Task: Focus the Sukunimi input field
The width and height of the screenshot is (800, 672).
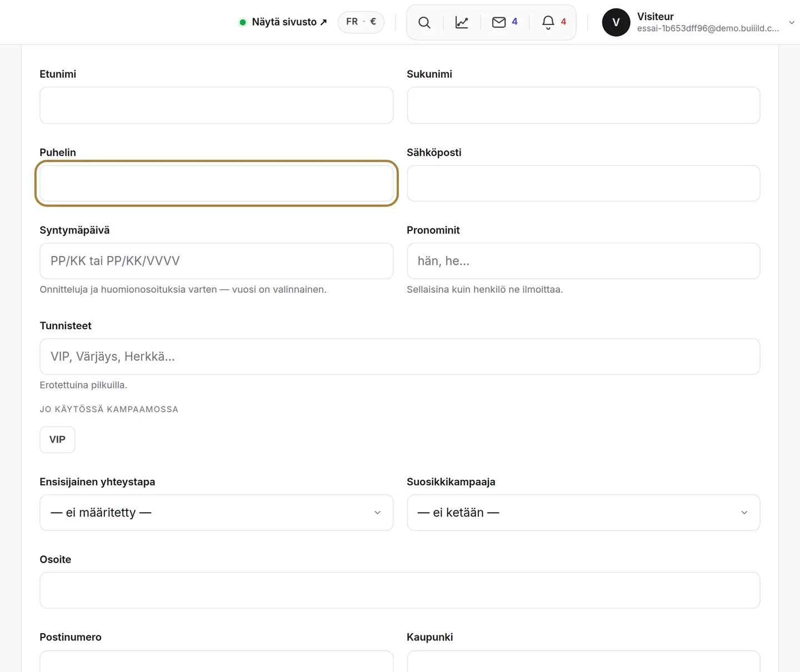Action: point(583,105)
